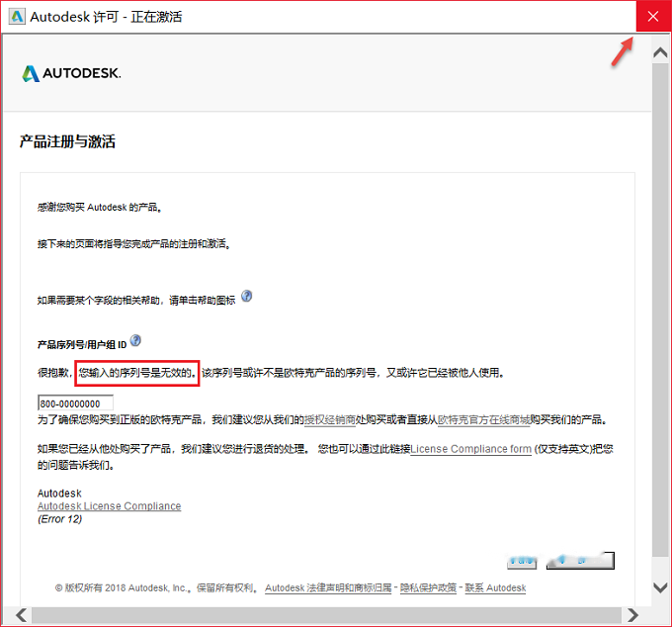
Task: Click the 产品注册与激活 heading
Action: tap(67, 141)
